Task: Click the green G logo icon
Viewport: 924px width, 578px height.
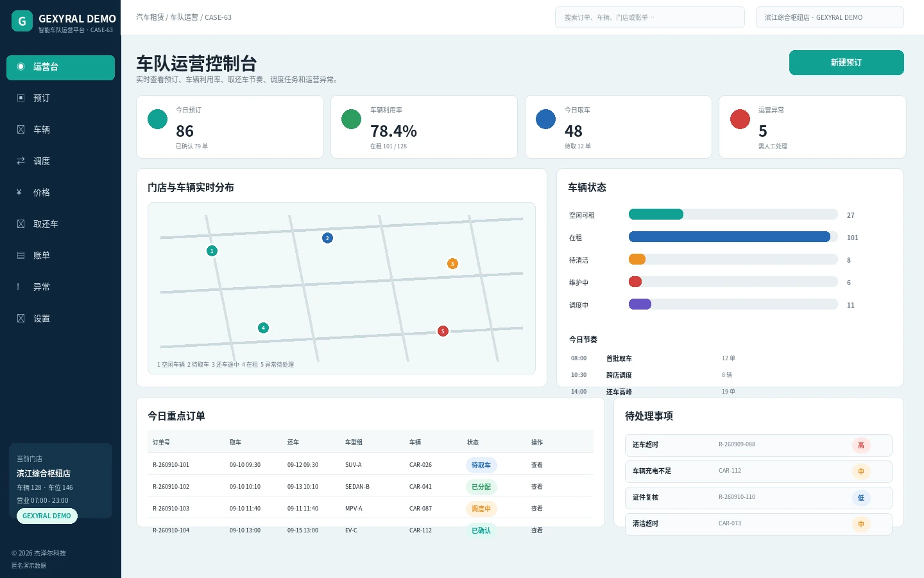Action: [22, 21]
